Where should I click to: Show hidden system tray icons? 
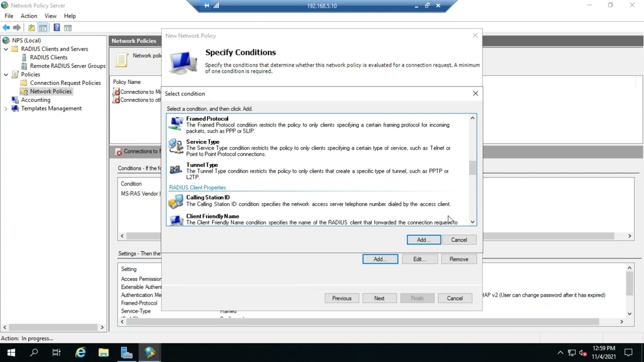click(x=560, y=353)
